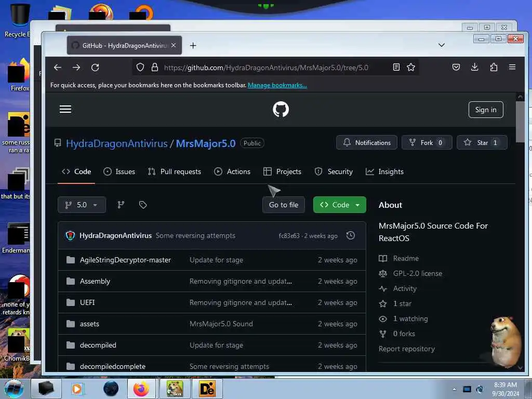Switch to the Issues tab

click(119, 171)
